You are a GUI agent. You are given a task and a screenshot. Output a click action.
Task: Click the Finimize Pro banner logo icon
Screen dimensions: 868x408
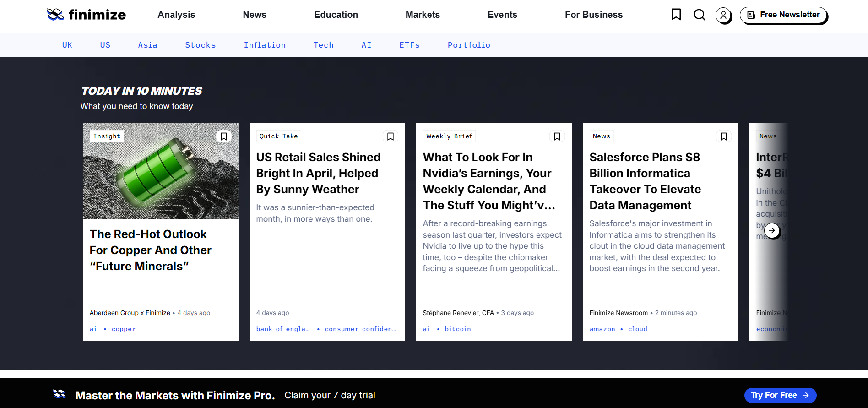(x=60, y=394)
